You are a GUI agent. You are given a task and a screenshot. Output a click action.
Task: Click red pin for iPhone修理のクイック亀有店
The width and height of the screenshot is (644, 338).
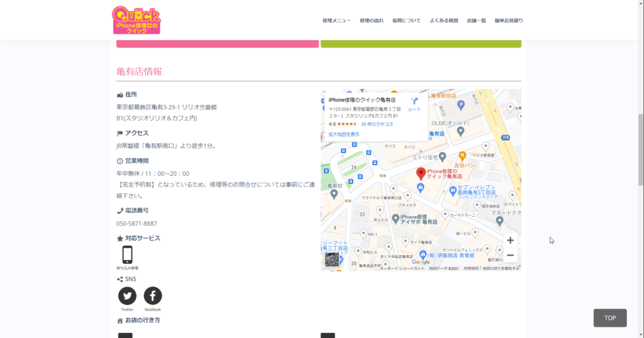pos(421,174)
